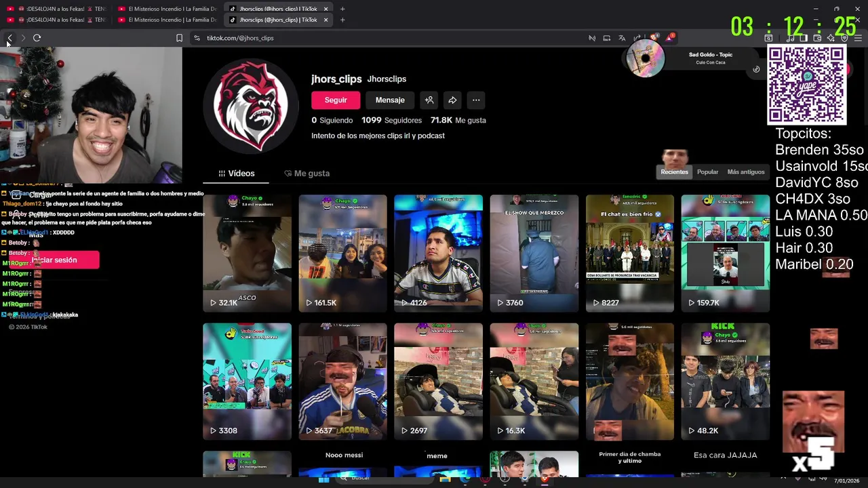Click the Mensaje button
The image size is (868, 488).
tap(390, 100)
